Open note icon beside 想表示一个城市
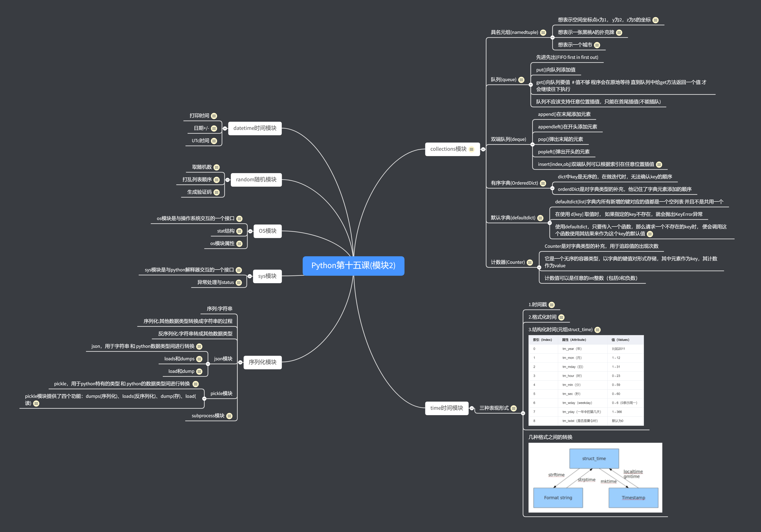761x532 pixels. [597, 45]
